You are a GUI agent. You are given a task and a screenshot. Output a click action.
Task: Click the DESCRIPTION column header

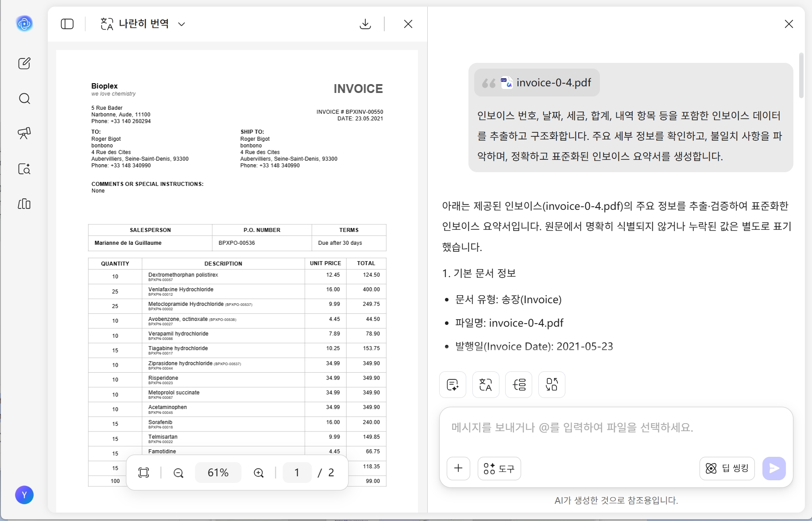[x=223, y=264]
